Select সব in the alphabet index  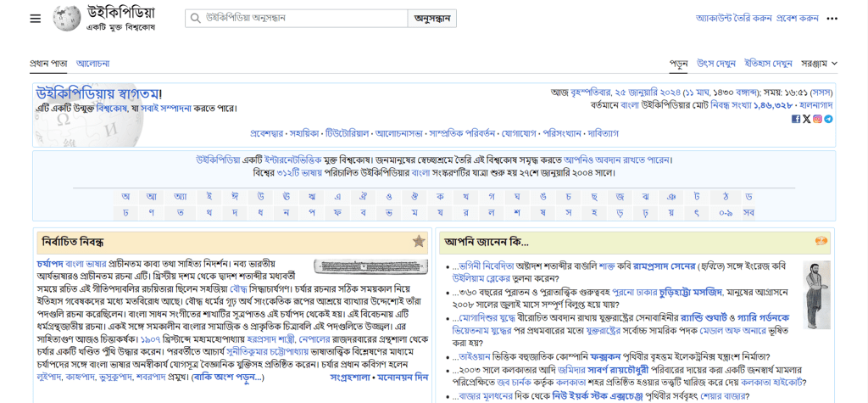coord(748,212)
